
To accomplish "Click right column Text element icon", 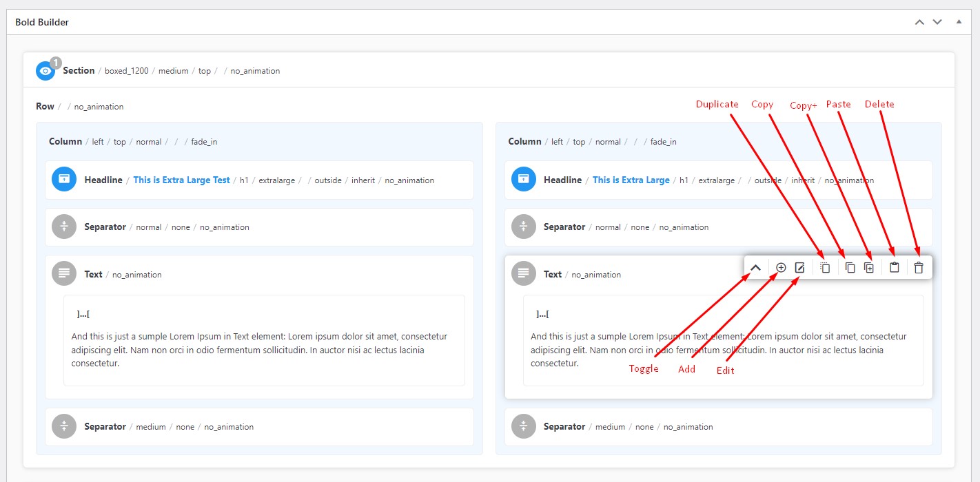I will tap(524, 274).
